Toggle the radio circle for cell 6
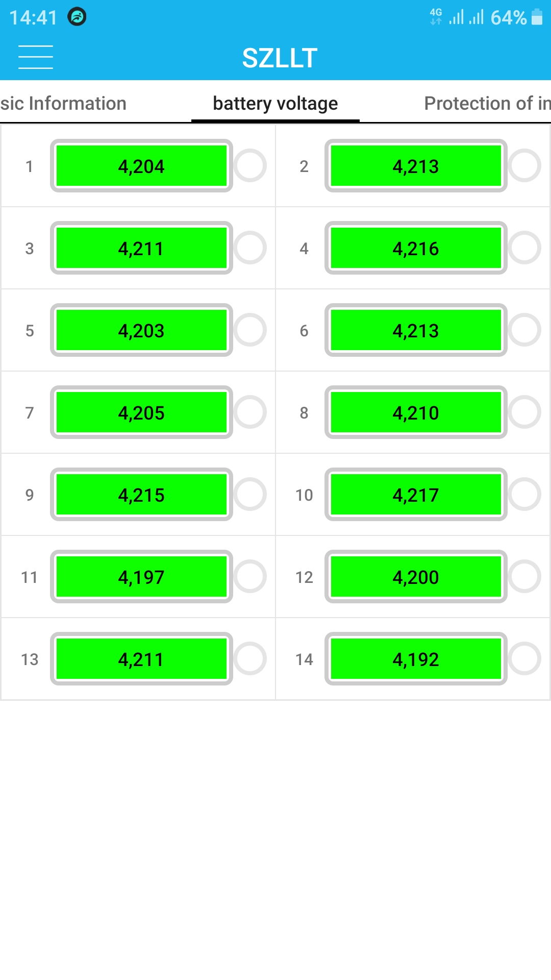This screenshot has width=551, height=980. (x=524, y=330)
